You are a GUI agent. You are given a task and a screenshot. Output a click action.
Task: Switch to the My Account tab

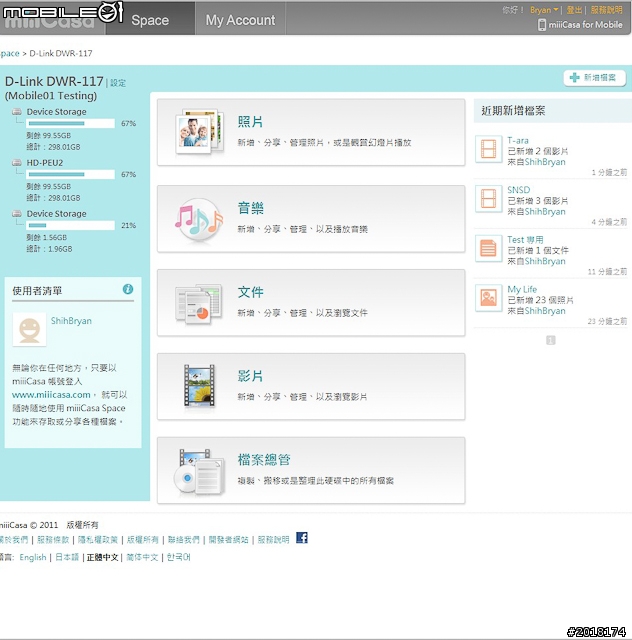click(240, 20)
